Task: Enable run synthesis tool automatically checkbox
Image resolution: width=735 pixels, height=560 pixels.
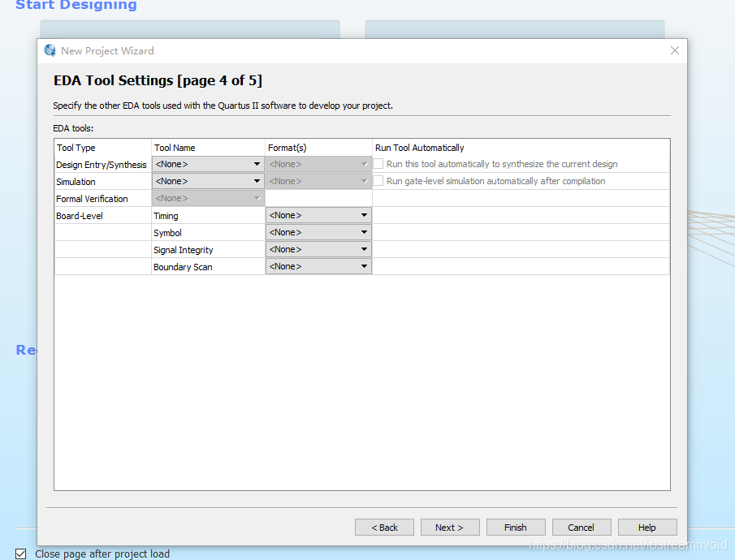Action: click(x=378, y=164)
